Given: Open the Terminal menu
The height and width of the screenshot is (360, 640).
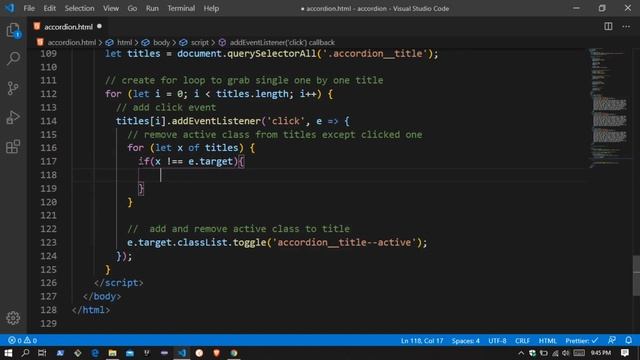Looking at the screenshot, I should (x=181, y=8).
